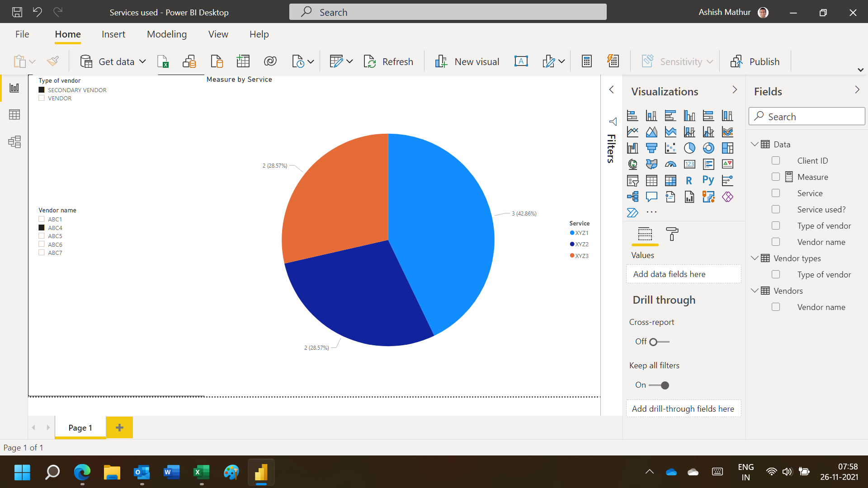Viewport: 868px width, 488px height.
Task: Click the Save icon in title bar
Action: coord(17,12)
